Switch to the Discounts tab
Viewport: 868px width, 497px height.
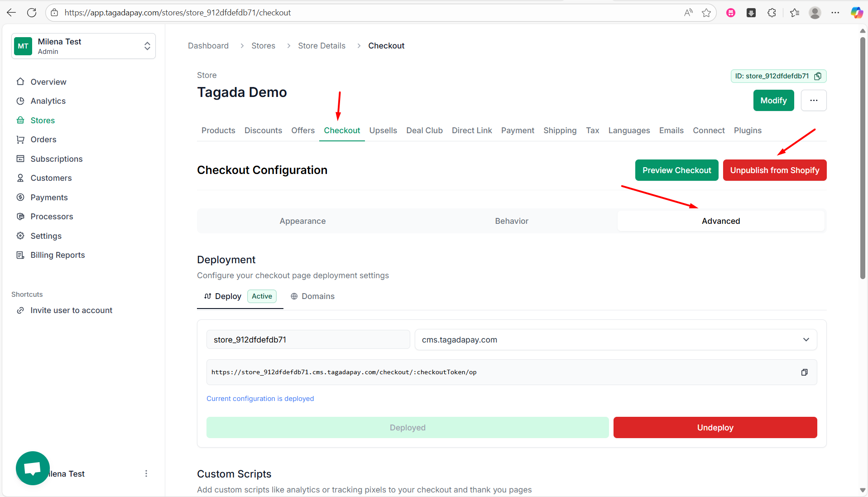[x=263, y=130]
